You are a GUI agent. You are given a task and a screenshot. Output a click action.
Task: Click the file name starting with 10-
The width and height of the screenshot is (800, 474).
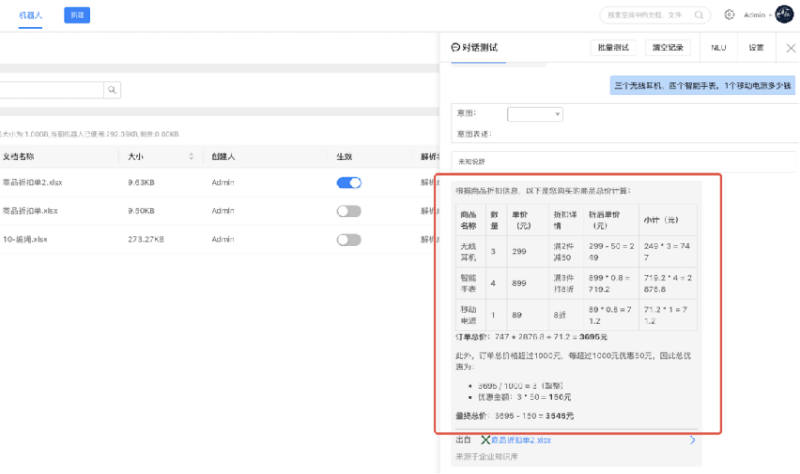pos(25,239)
